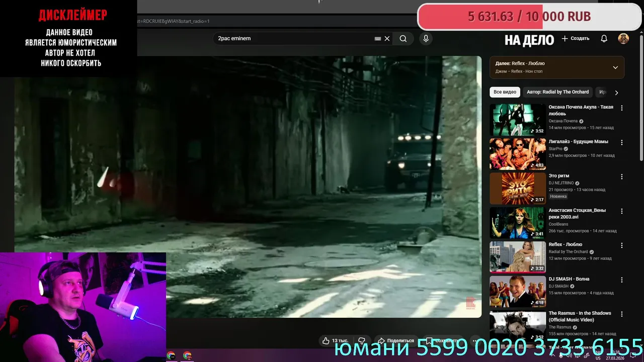The image size is (644, 362).
Task: Open the 'Это ритм' video thumbnail
Action: click(518, 189)
